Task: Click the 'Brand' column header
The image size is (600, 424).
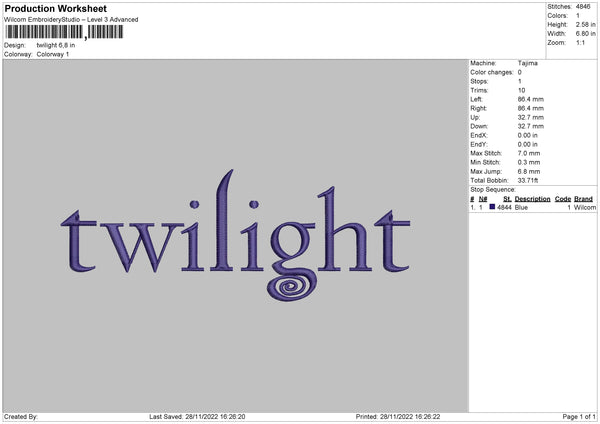Action: pos(584,199)
